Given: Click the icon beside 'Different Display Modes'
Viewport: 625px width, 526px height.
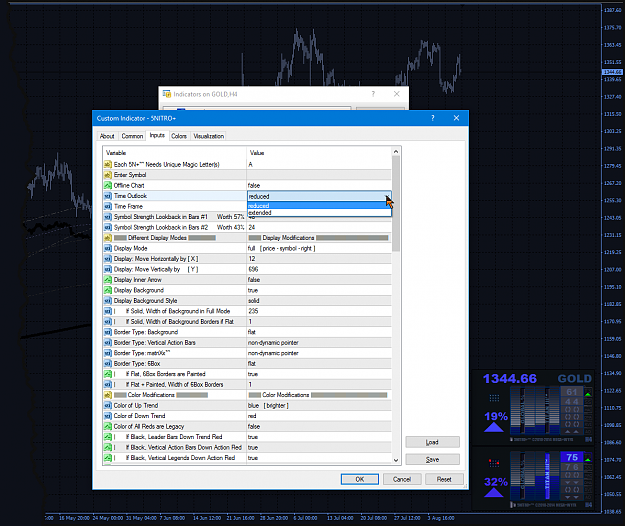Looking at the screenshot, I should coord(108,238).
